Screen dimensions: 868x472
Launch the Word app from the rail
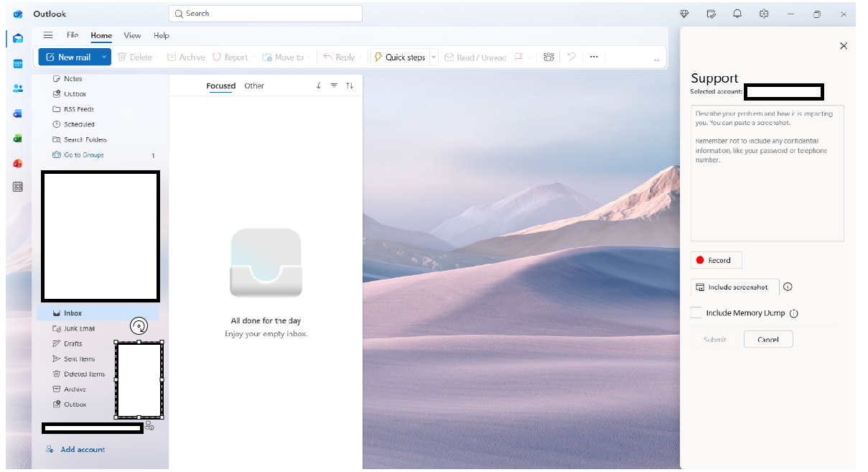(x=18, y=114)
